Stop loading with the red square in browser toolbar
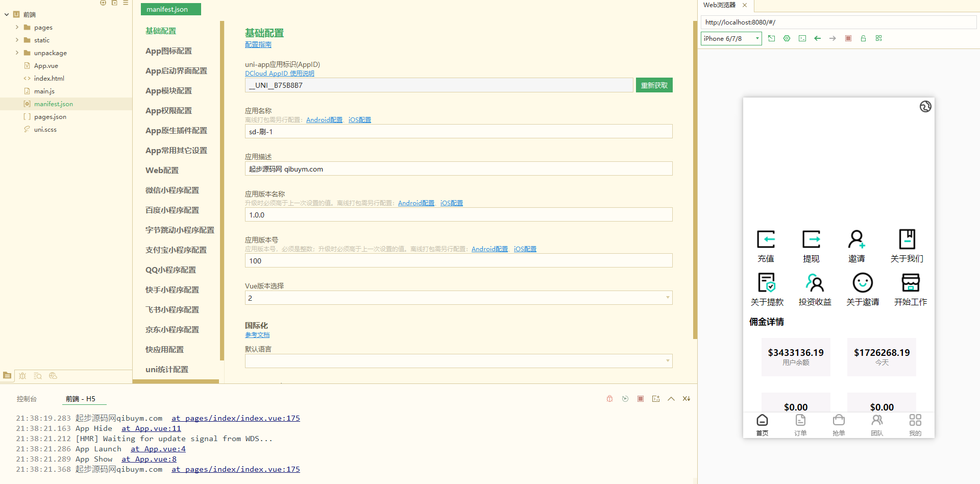980x484 pixels. point(848,38)
